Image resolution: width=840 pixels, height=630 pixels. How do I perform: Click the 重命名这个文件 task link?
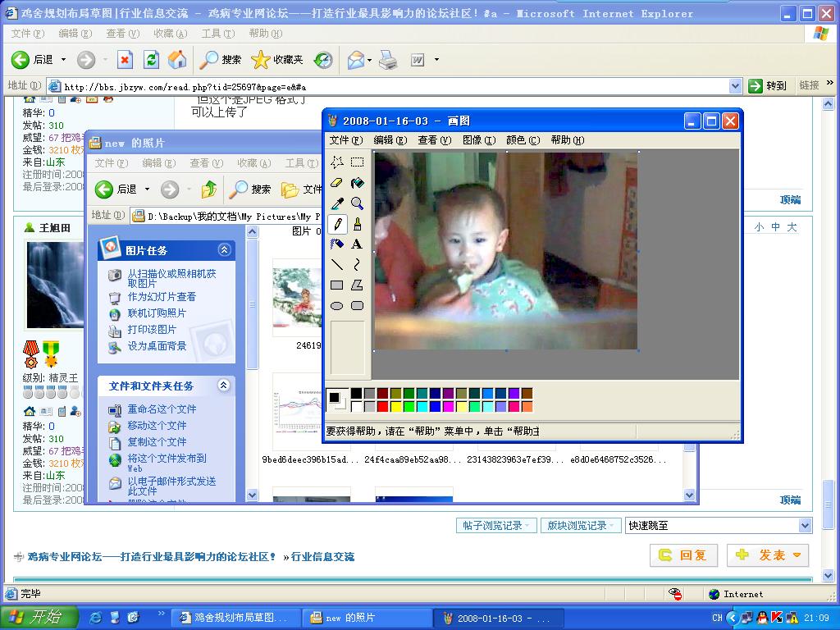(x=162, y=409)
